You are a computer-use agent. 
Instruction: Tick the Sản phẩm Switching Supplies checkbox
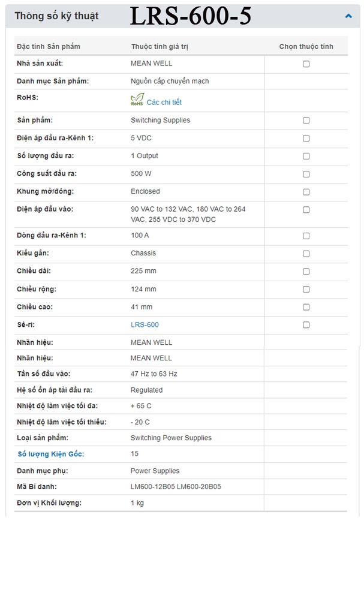(306, 121)
